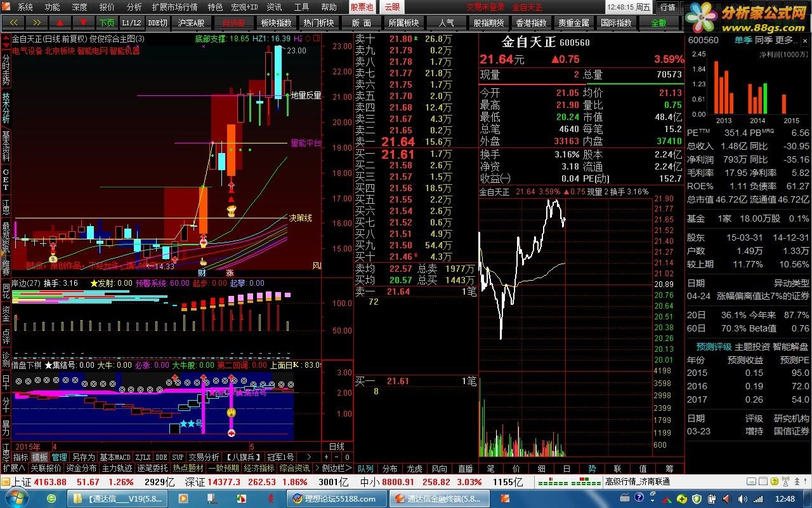Click the red app logo in menu bar
This screenshot has width=812, height=508.
point(7,7)
